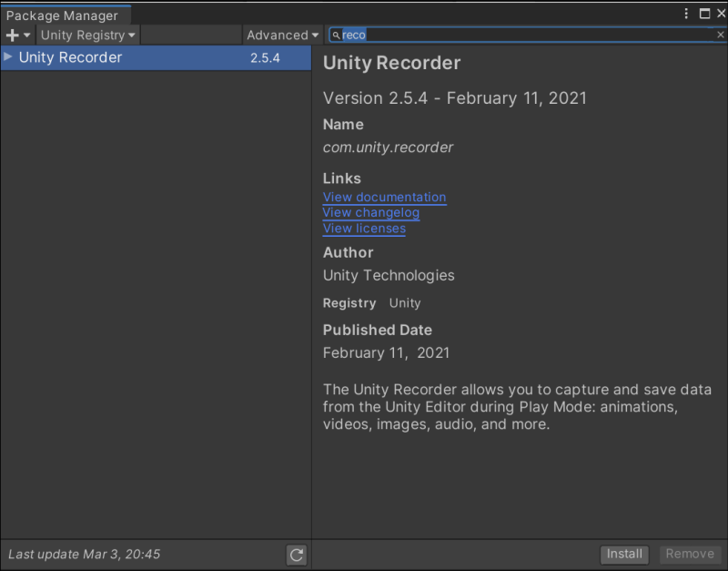
Task: Click the Registry value 'Unity'
Action: (405, 303)
